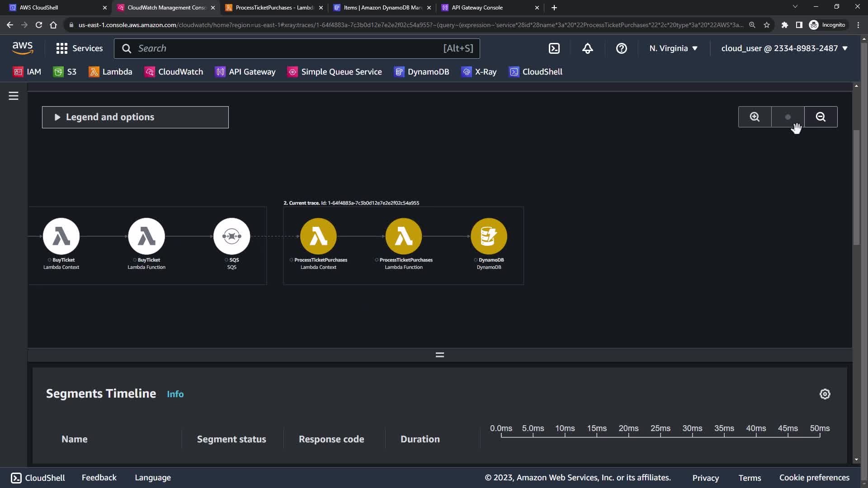Click the ProcessTicketPurchases Lambda Context node

tap(318, 236)
